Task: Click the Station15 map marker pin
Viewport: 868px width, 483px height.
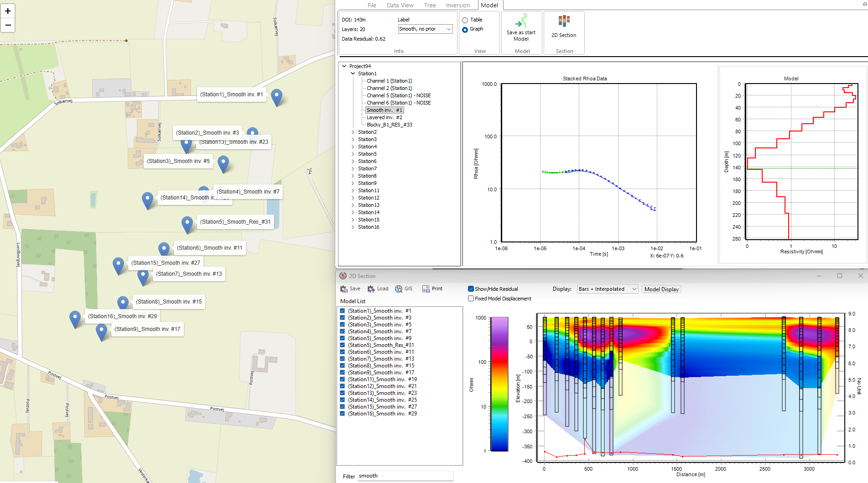Action: tap(119, 266)
